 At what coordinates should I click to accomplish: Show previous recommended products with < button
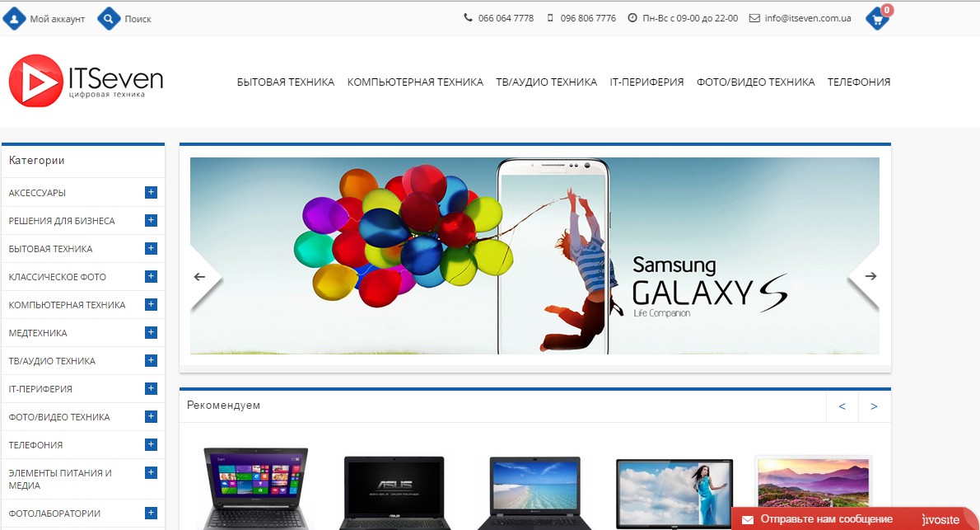pos(842,406)
